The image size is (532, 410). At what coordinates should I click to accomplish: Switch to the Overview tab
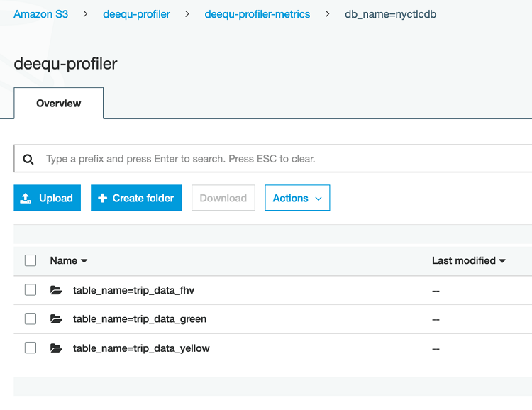(x=59, y=104)
